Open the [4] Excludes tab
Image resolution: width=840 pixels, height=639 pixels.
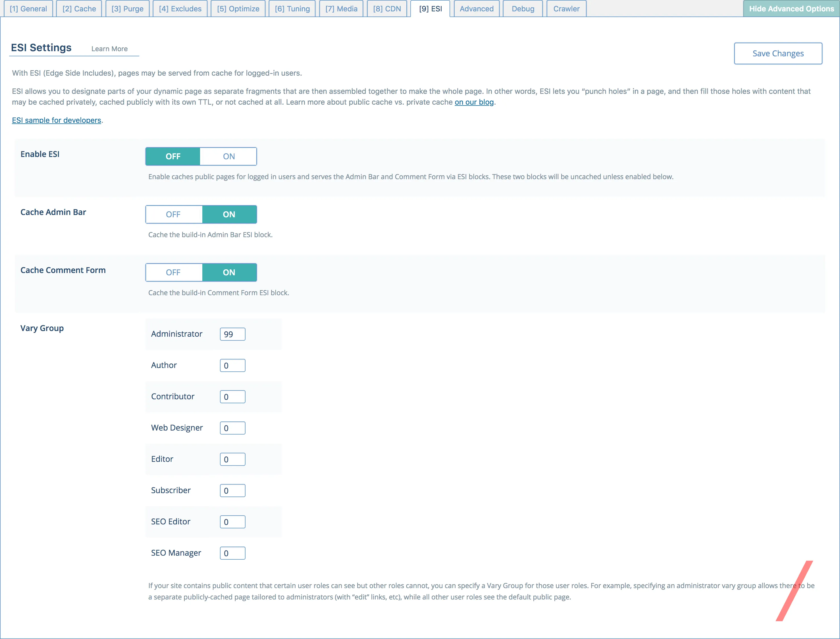[179, 8]
